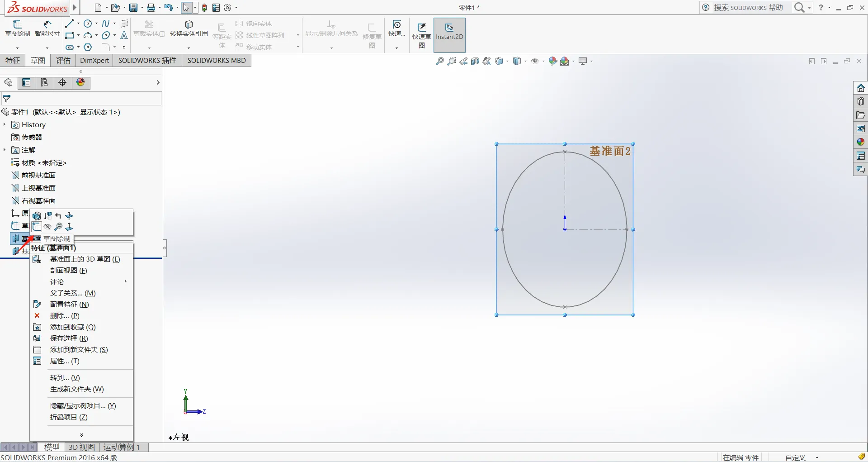Switch to the Evaluate (评估) tab
Viewport: 868px width, 462px height.
[x=63, y=61]
